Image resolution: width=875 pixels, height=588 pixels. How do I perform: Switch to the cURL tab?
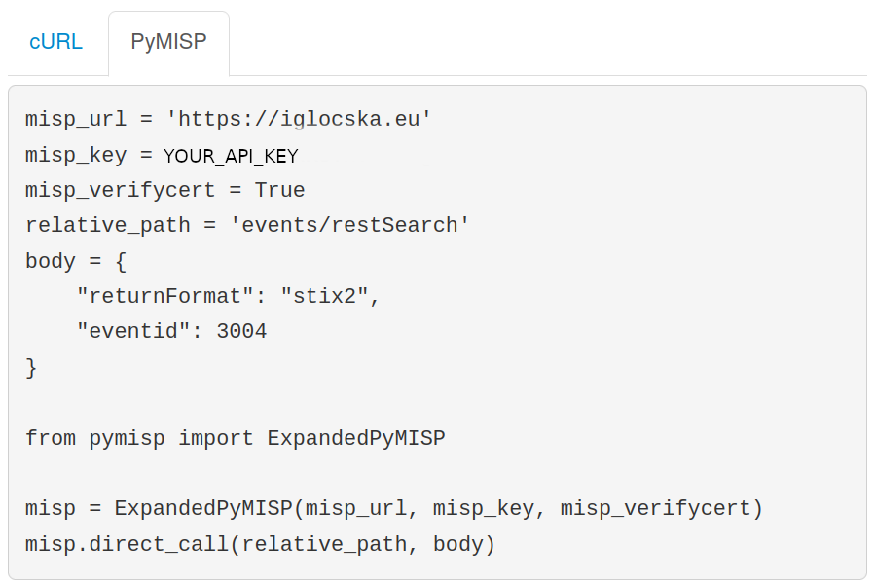pos(55,43)
